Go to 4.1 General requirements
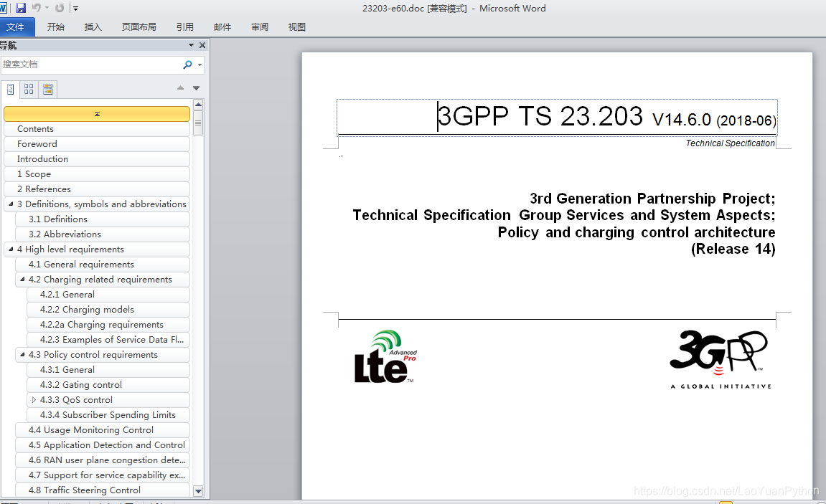The width and height of the screenshot is (826, 504). (x=103, y=264)
